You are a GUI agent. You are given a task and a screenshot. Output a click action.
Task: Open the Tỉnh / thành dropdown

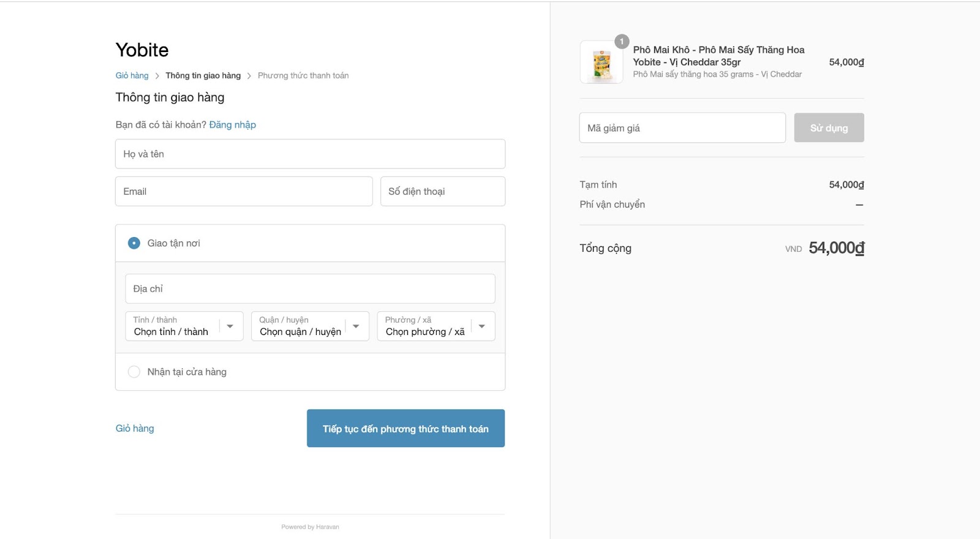point(184,326)
